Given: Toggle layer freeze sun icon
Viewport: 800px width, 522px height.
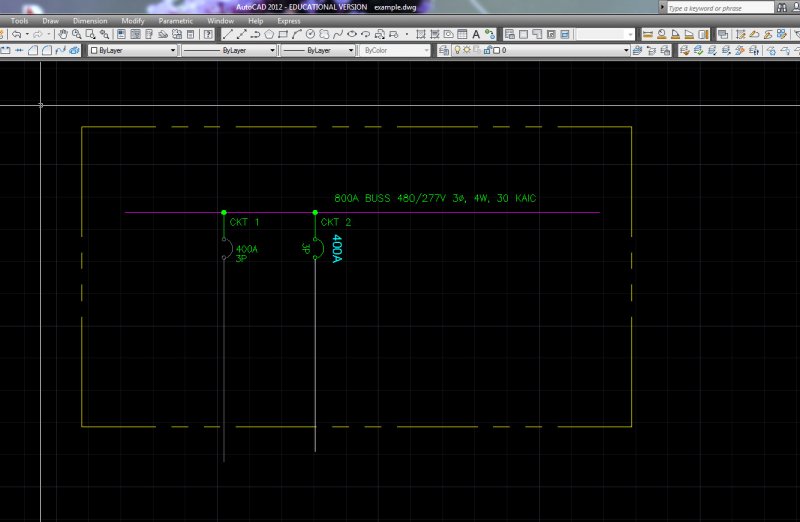Looking at the screenshot, I should coord(467,49).
